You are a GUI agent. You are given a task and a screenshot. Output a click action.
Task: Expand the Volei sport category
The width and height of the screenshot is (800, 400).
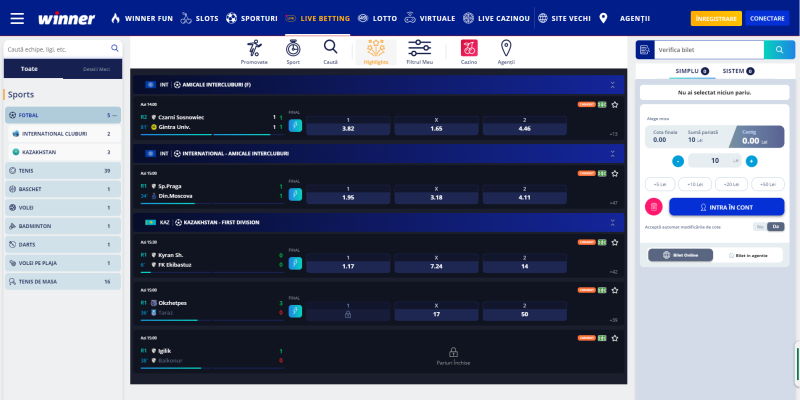[63, 208]
